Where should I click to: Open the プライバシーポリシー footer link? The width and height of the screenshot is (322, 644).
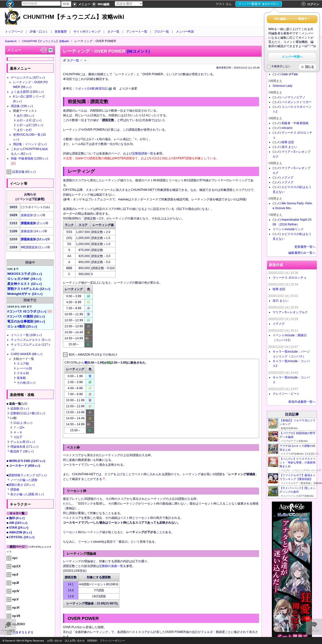click(112, 641)
